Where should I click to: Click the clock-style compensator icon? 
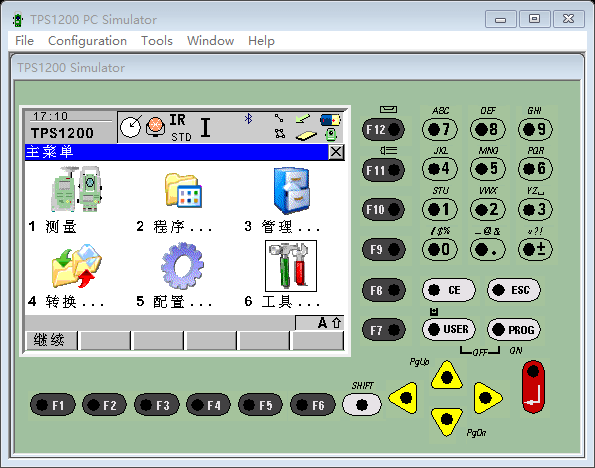[x=131, y=127]
